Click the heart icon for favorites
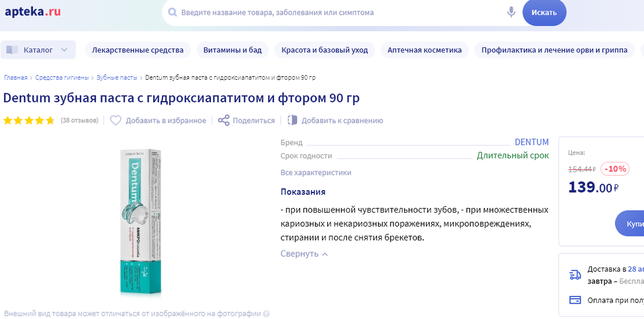 [x=116, y=121]
